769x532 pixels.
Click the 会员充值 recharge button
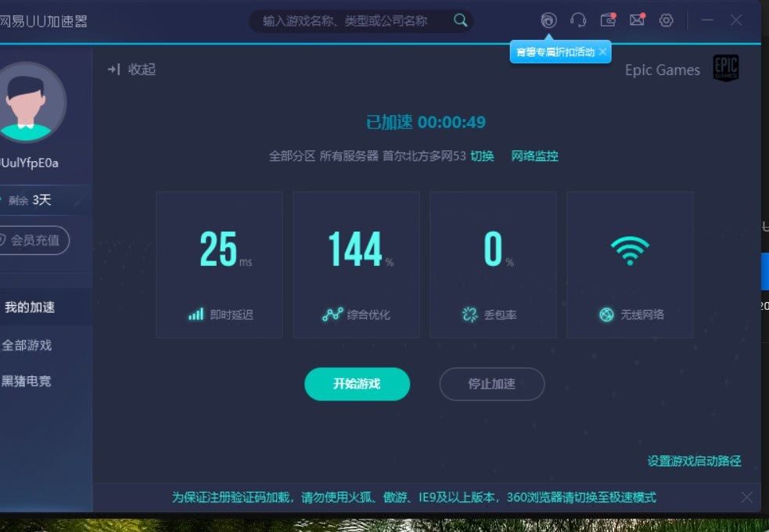coord(34,239)
